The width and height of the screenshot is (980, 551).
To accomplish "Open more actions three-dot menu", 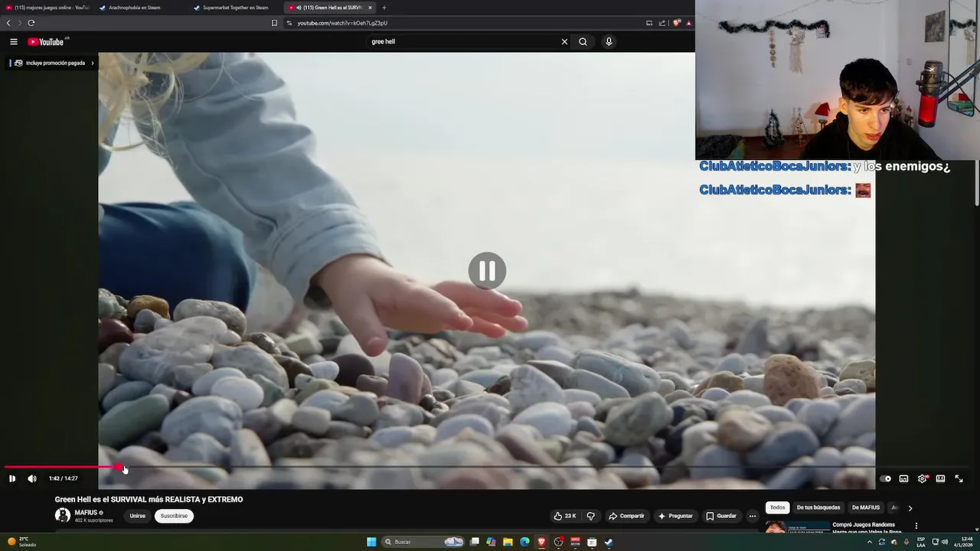I will 752,516.
